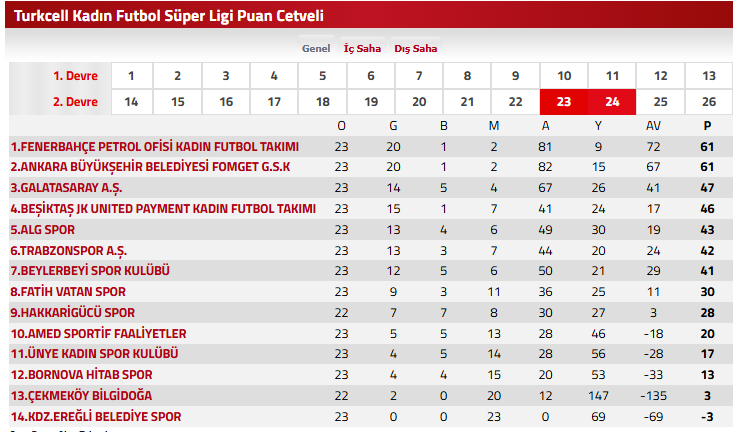Choose week 13 in the first half
This screenshot has height=432, width=751.
coord(709,76)
